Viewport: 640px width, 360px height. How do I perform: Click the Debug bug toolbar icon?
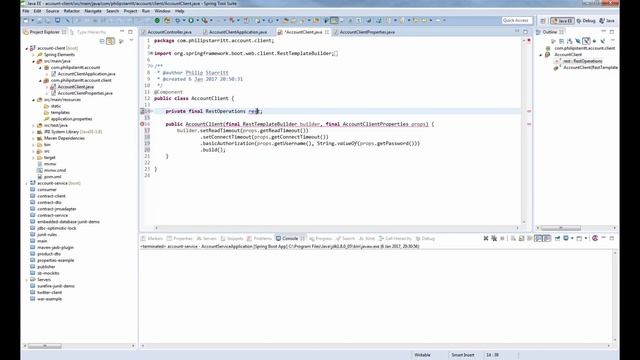177,20
